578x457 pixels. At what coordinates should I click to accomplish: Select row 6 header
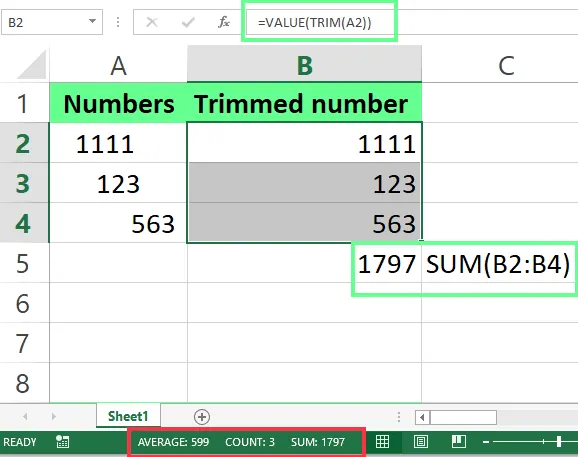pos(24,303)
